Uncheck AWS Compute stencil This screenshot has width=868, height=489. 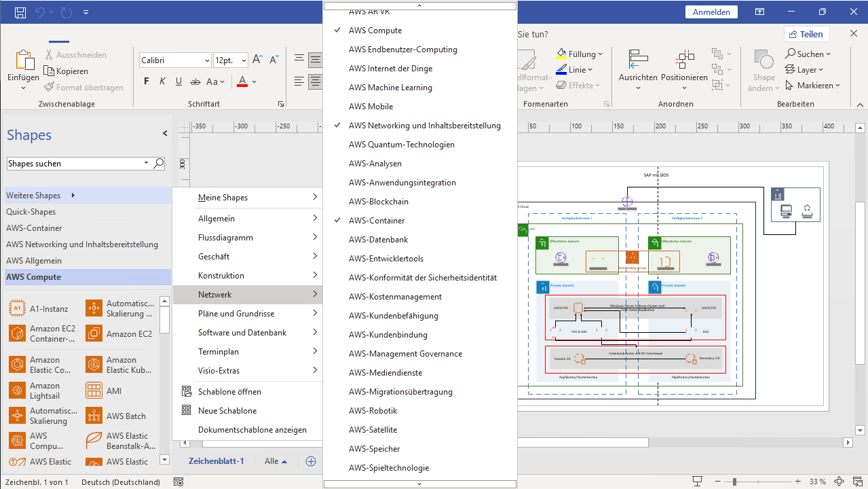375,31
